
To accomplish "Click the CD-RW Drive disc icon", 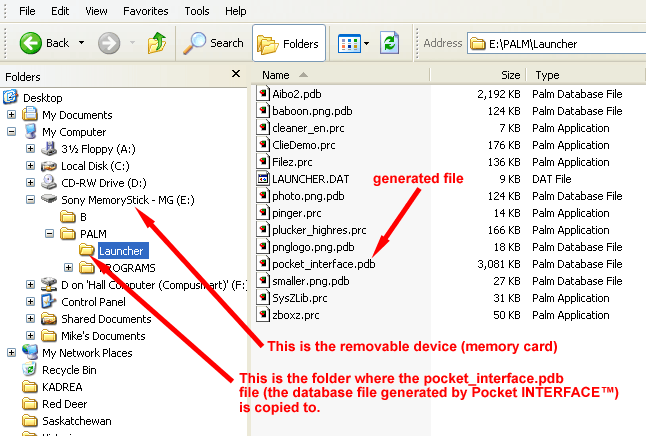I will click(49, 182).
